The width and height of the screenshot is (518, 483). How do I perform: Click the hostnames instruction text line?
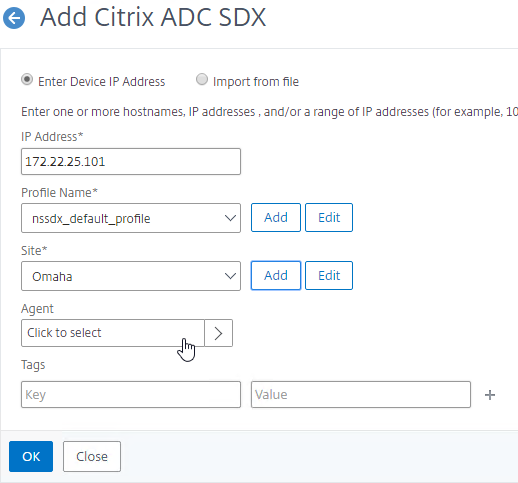click(269, 112)
